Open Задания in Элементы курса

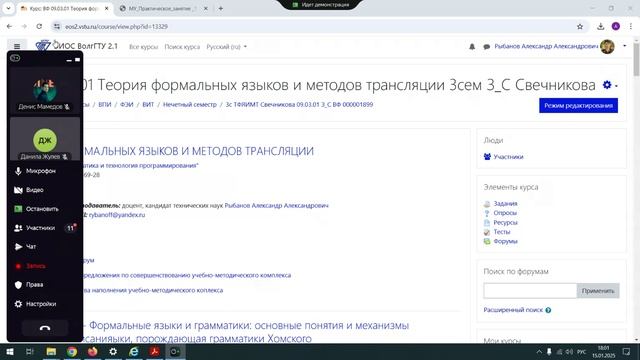click(x=505, y=203)
